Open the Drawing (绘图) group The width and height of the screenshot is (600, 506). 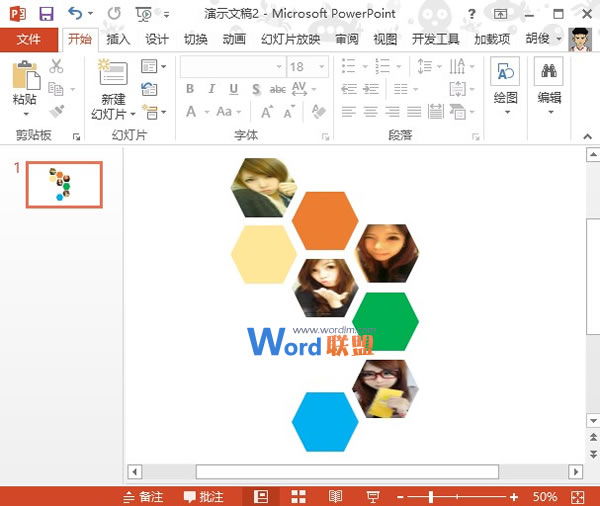[505, 85]
